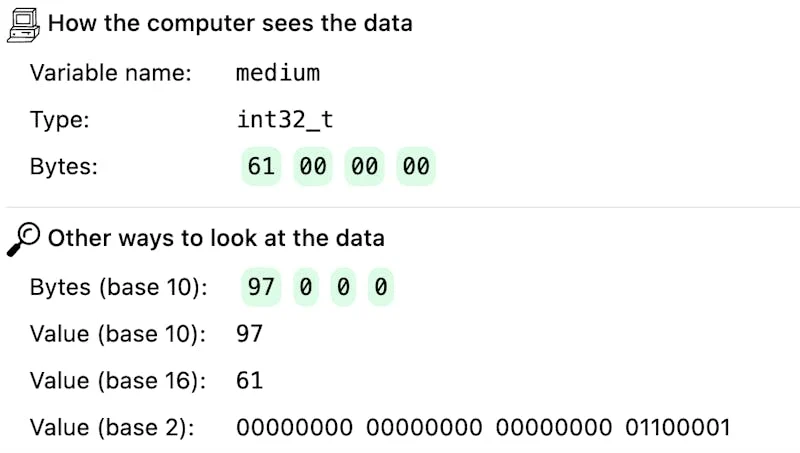800x453 pixels.
Task: Select the hex byte 61 chip
Action: tap(261, 166)
